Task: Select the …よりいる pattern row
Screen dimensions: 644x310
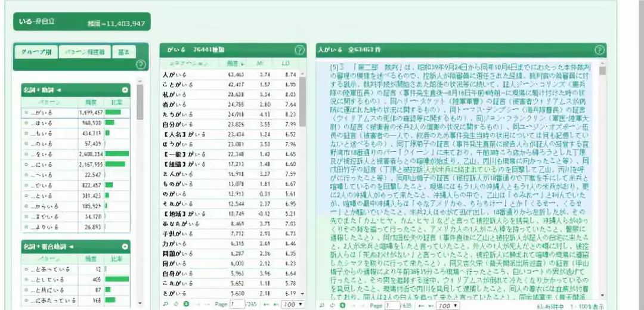Action: coord(76,227)
